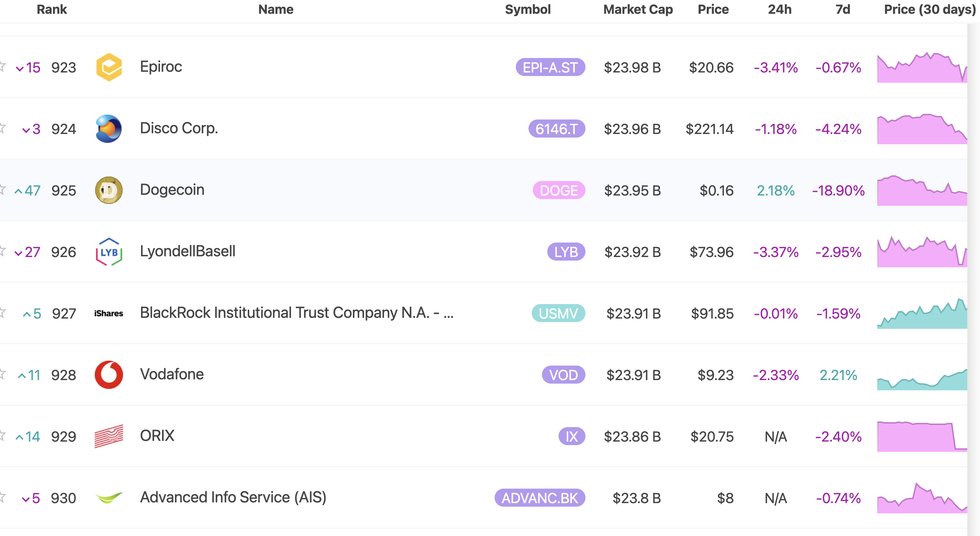Image resolution: width=980 pixels, height=536 pixels.
Task: Open Advanced Info Service 30-day sparkline
Action: click(922, 497)
